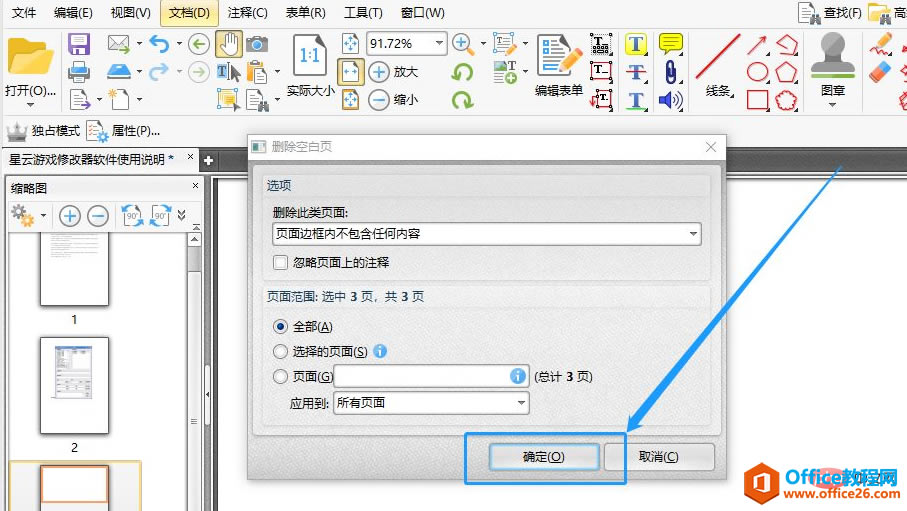Open the 文档(D) menu

(189, 13)
